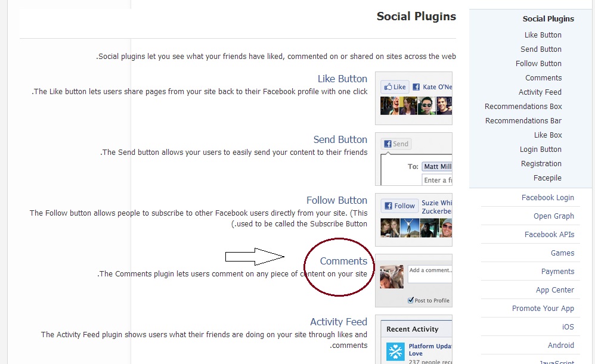Click the Facebook logo beside Kate O'Ne
The width and height of the screenshot is (595, 364).
click(x=416, y=87)
